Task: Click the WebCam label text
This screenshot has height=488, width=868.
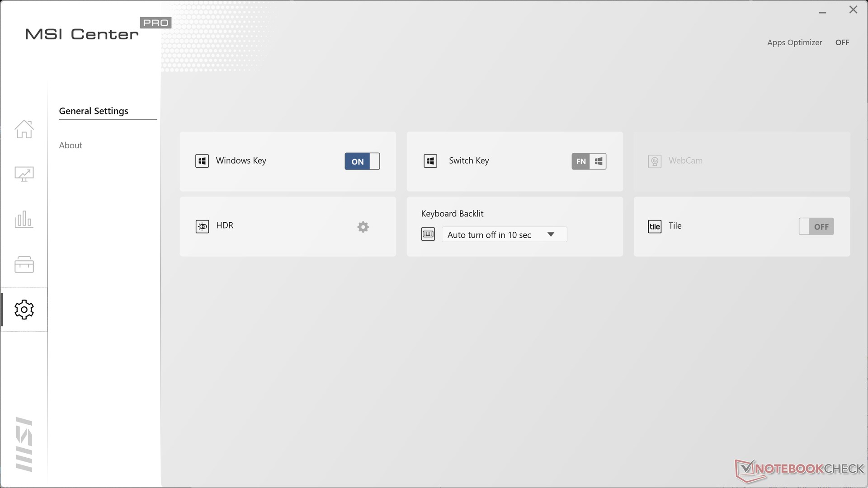Action: pyautogui.click(x=685, y=160)
